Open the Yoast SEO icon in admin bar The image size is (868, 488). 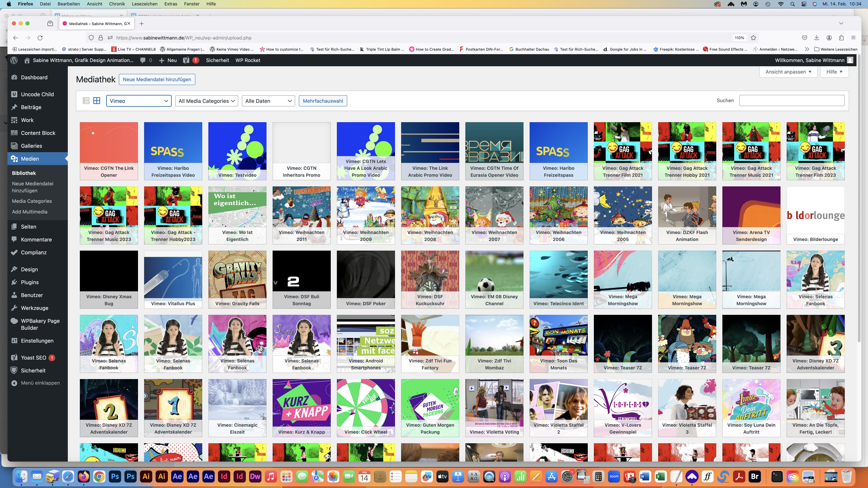[x=186, y=60]
